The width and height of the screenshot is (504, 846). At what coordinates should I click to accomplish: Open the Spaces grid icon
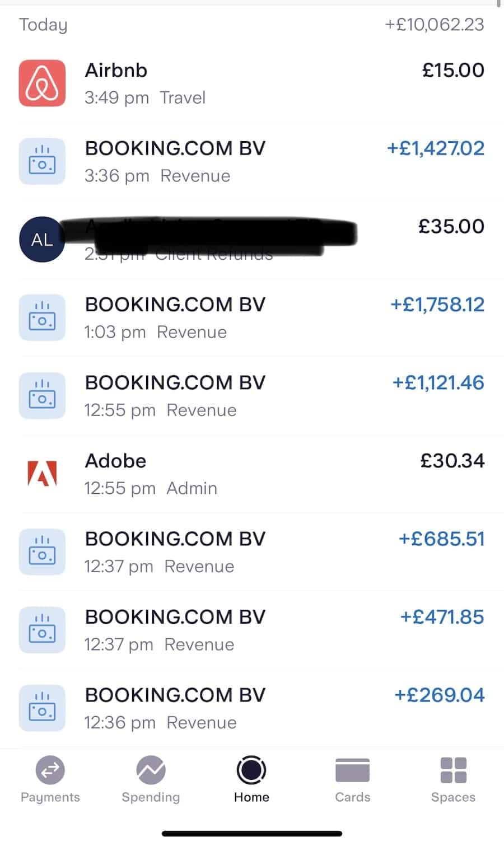[453, 770]
